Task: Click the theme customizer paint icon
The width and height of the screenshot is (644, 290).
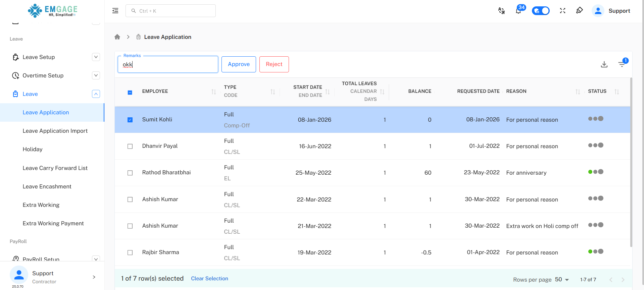Action: tap(579, 11)
